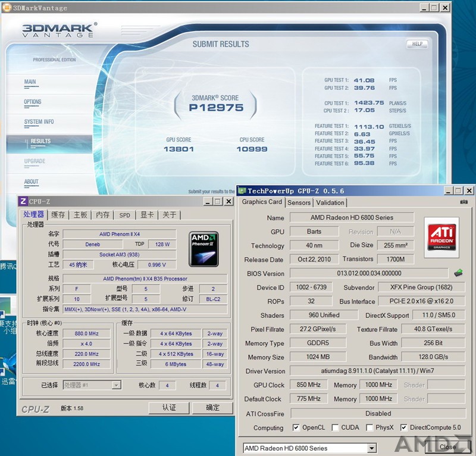Click the GPU-Z screenshot camera icon
The width and height of the screenshot is (476, 456).
click(464, 202)
